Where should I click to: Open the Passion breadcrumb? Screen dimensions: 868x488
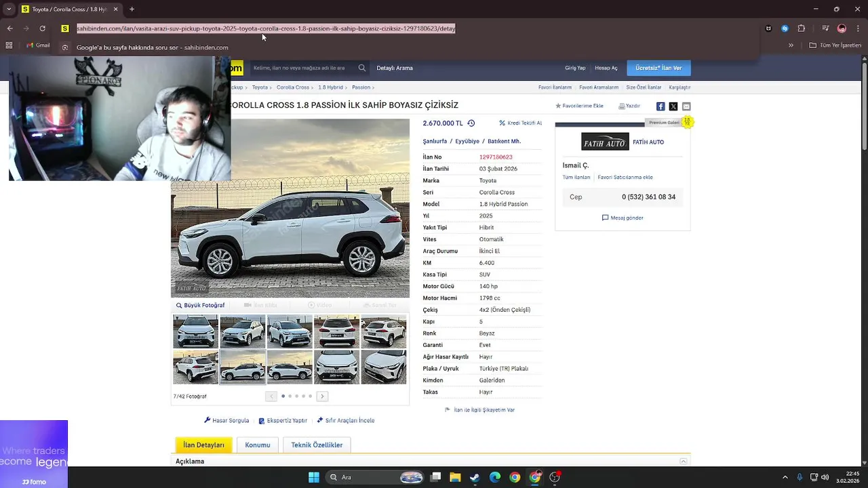(x=361, y=87)
